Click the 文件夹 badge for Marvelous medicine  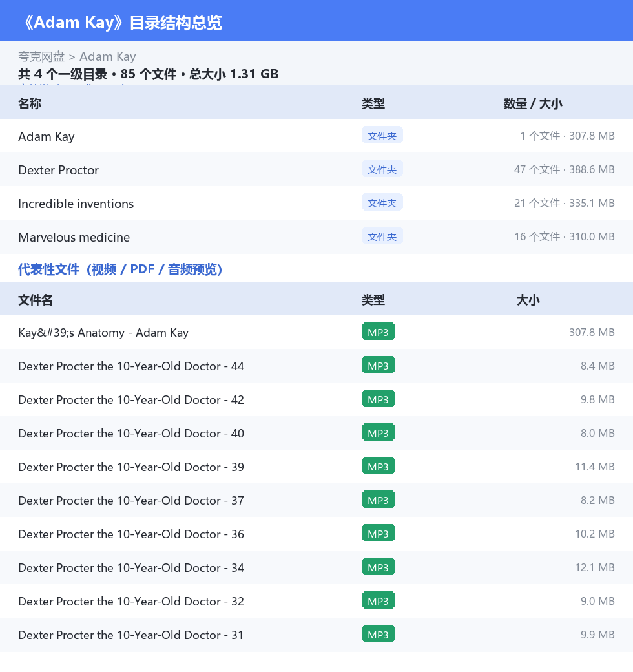coord(382,236)
